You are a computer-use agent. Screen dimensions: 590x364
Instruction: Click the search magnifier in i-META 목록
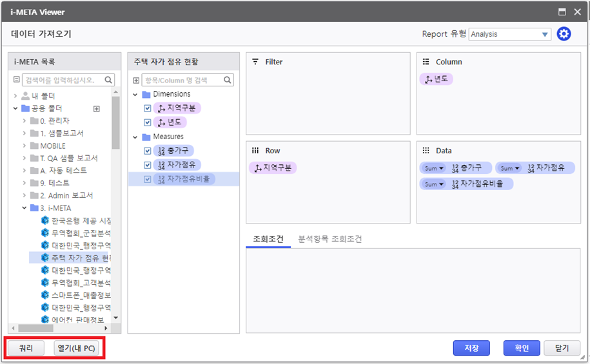109,81
